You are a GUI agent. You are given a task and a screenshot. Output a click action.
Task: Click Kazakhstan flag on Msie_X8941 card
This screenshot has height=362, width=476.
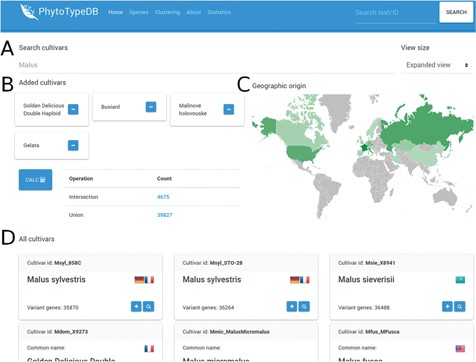(x=460, y=280)
